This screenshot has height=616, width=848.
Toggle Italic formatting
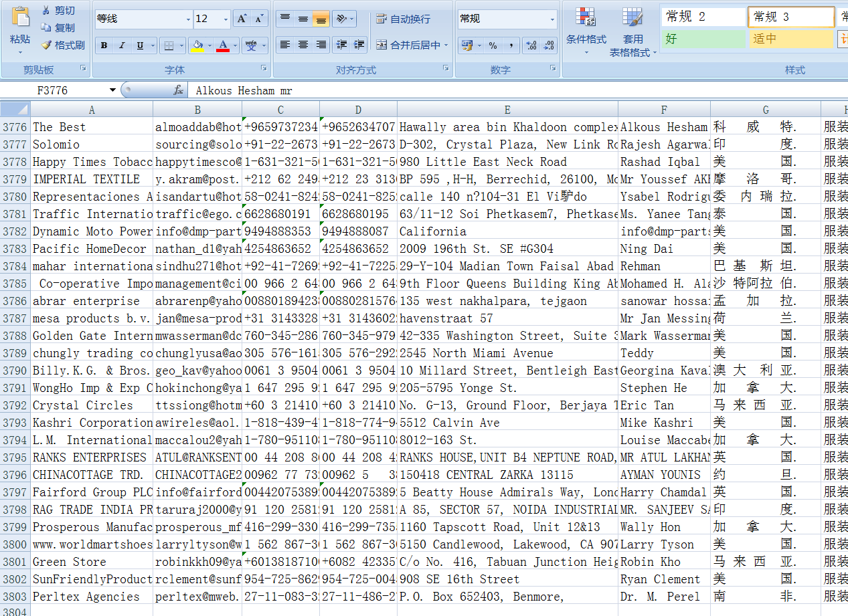122,45
